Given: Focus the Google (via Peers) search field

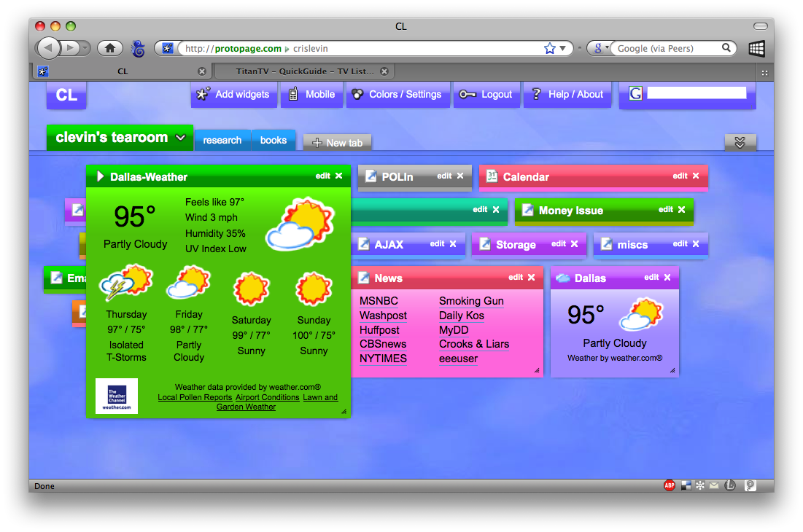Looking at the screenshot, I should pyautogui.click(x=666, y=49).
